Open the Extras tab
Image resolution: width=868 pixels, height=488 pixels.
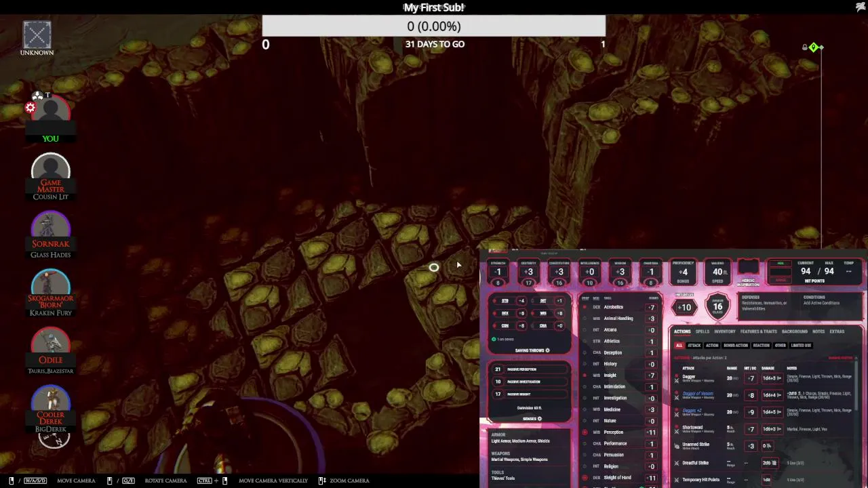837,331
